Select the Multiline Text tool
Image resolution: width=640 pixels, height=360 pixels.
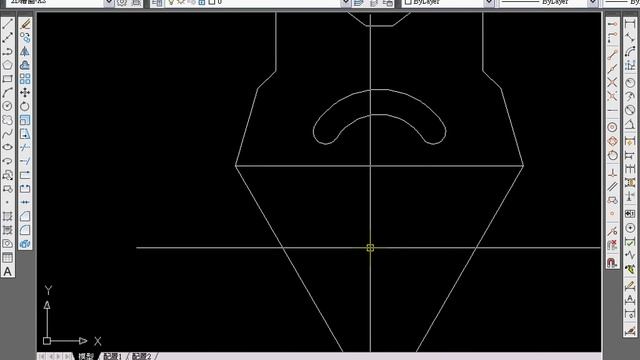click(x=7, y=271)
